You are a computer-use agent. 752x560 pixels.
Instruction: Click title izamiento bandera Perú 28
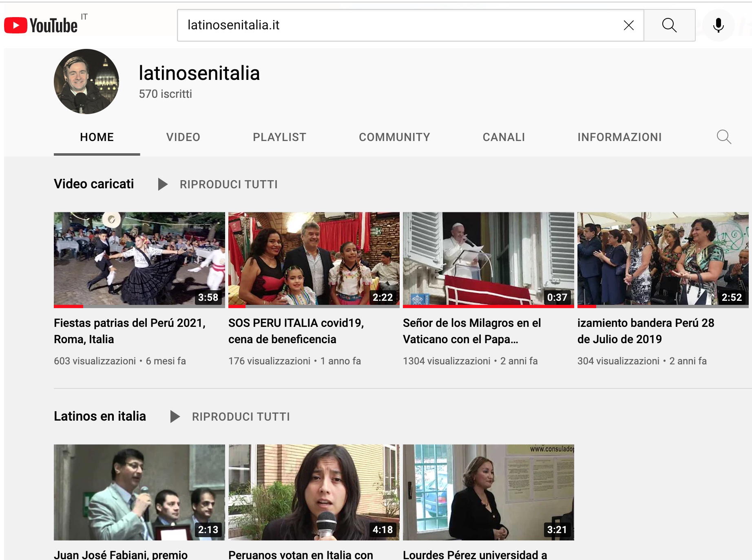click(646, 331)
